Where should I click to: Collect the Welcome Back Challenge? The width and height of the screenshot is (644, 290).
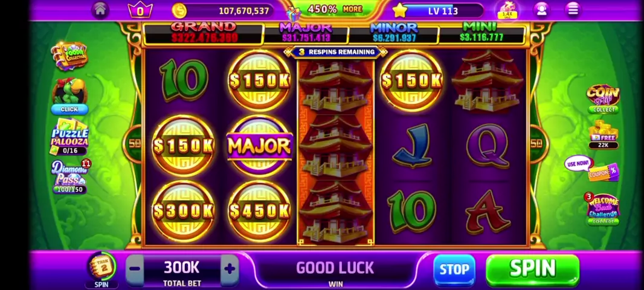(602, 210)
